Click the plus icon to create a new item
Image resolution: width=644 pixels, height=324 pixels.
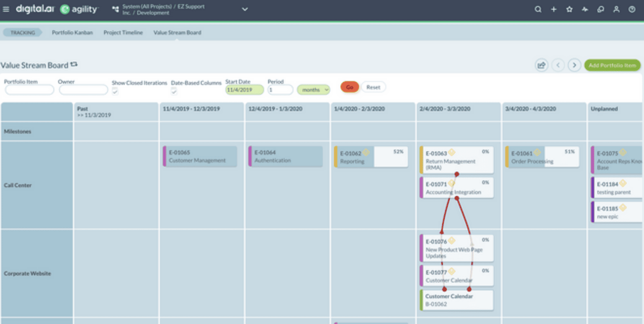pyautogui.click(x=554, y=9)
